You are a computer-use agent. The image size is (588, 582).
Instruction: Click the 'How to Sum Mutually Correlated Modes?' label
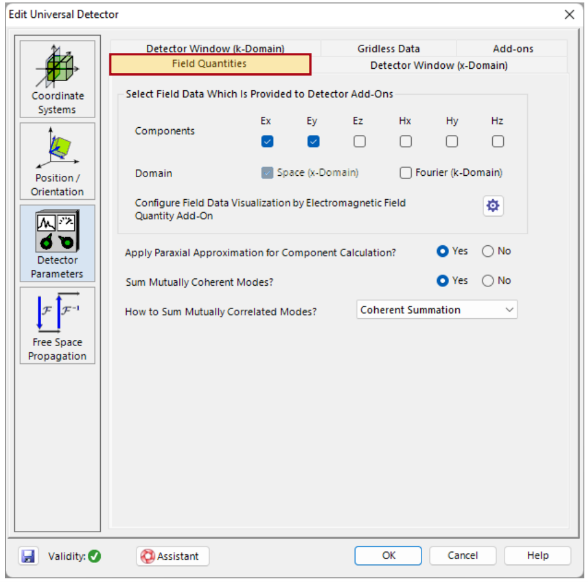coord(221,312)
